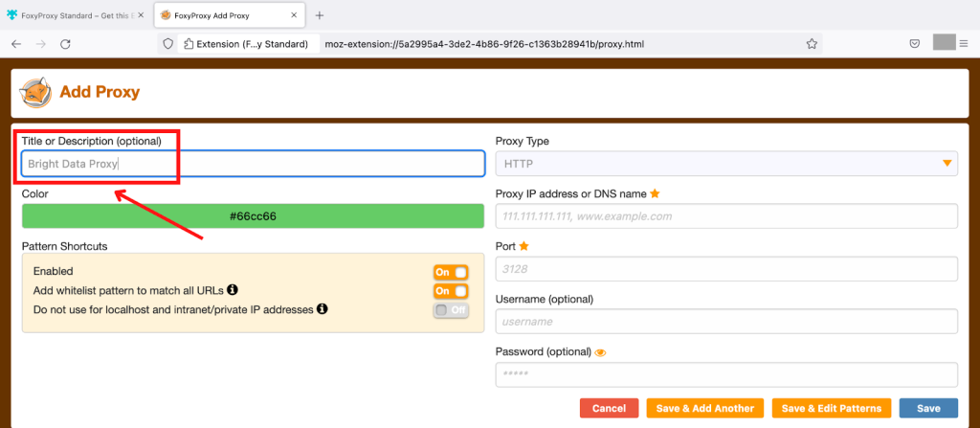This screenshot has width=980, height=428.
Task: Click the FoxyProxy fox logo
Action: (35, 93)
